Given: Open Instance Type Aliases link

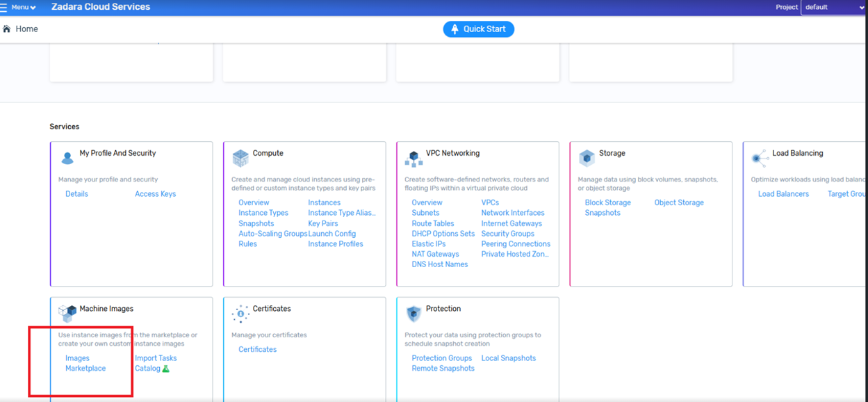Looking at the screenshot, I should [342, 213].
